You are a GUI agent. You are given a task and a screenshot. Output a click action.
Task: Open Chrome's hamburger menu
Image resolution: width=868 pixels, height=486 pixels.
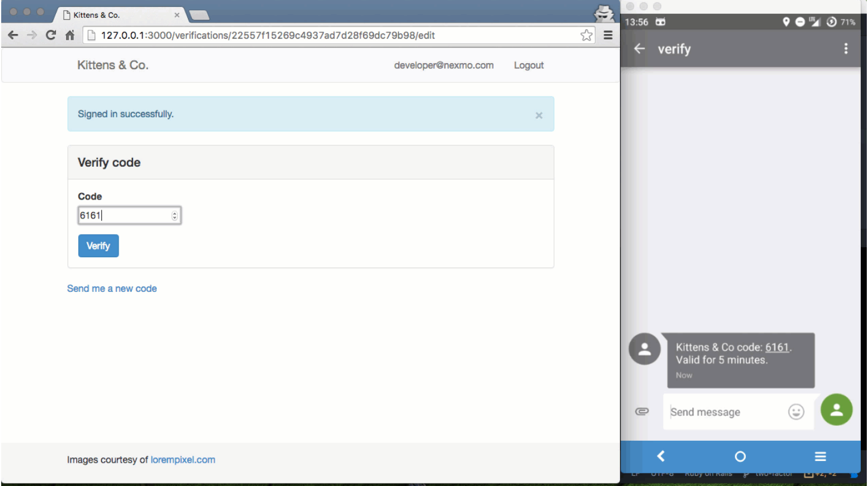(x=608, y=35)
